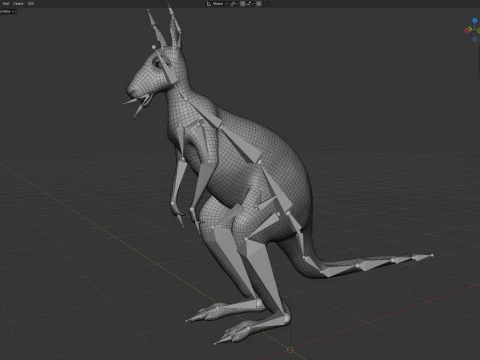Viewport: 480px width, 360px height.
Task: Open the Object menu
Action: (18, 4)
